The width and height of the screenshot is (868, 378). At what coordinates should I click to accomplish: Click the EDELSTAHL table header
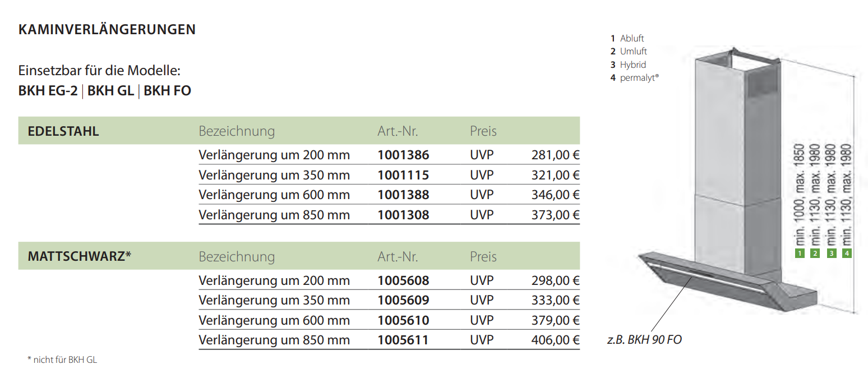click(63, 131)
